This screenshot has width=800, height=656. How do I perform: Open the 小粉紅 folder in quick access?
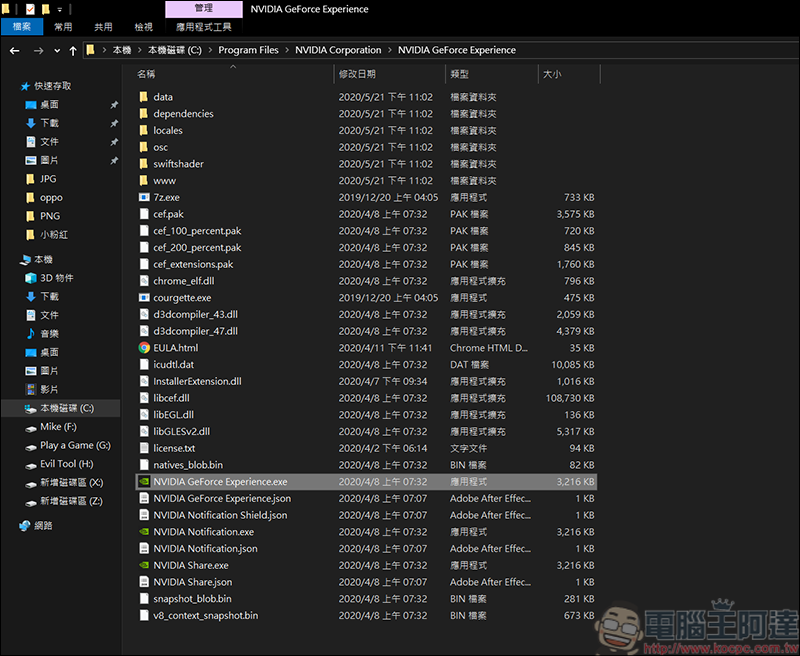tap(54, 235)
